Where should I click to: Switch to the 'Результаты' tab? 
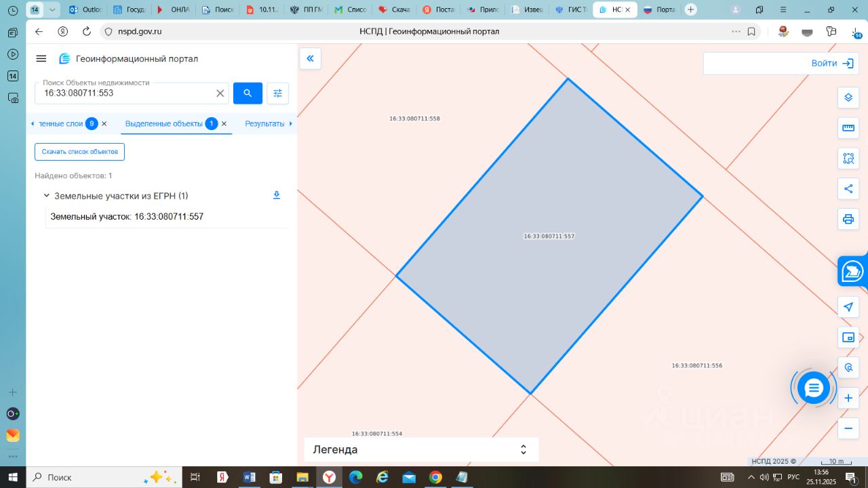pyautogui.click(x=264, y=124)
